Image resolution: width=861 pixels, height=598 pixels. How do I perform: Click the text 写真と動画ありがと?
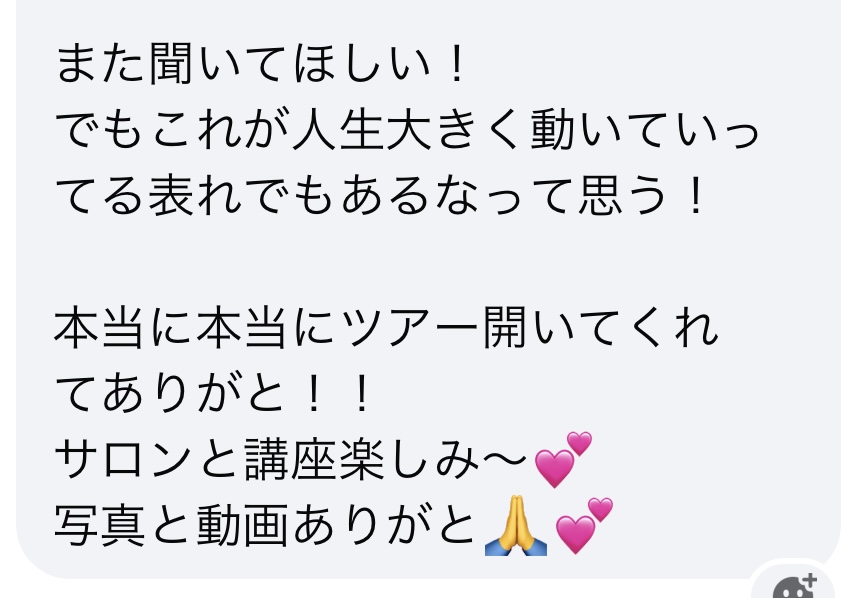point(265,526)
